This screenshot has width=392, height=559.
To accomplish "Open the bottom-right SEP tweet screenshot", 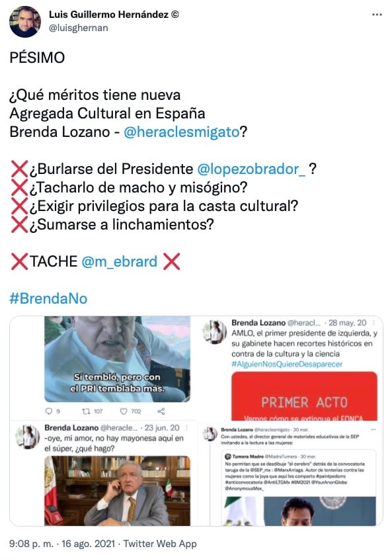I will (x=292, y=475).
